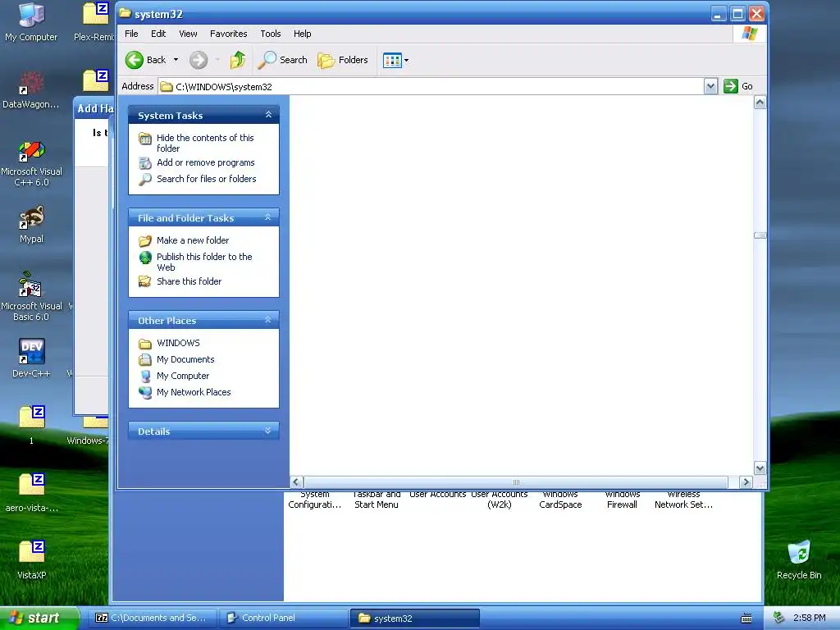Click the vertical scrollbar down arrow
This screenshot has width=840, height=630.
760,468
